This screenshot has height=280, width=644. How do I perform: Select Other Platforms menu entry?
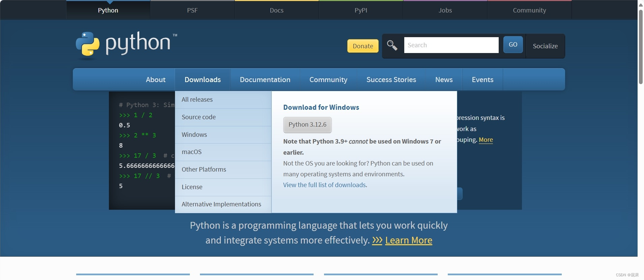(223, 170)
